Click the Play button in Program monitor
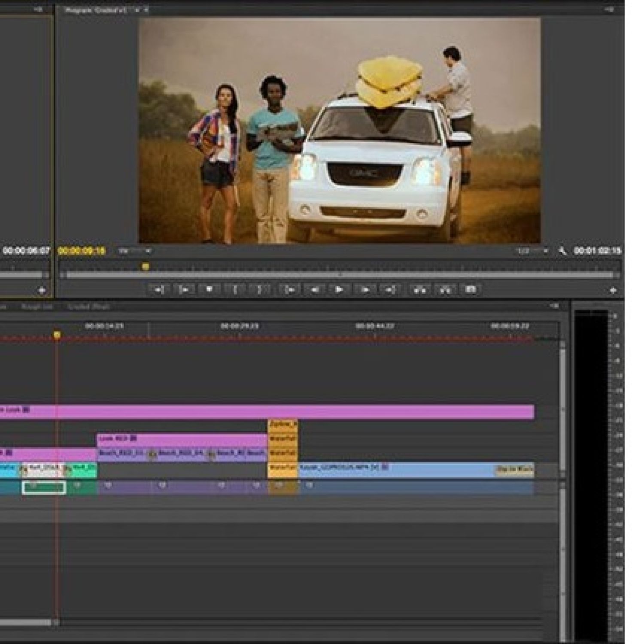The height and width of the screenshot is (644, 644). (339, 290)
